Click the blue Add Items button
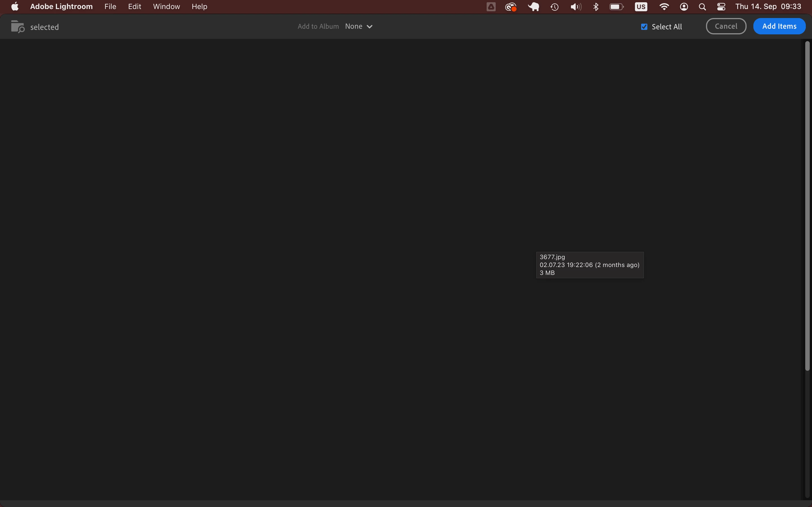The height and width of the screenshot is (507, 812). click(779, 26)
